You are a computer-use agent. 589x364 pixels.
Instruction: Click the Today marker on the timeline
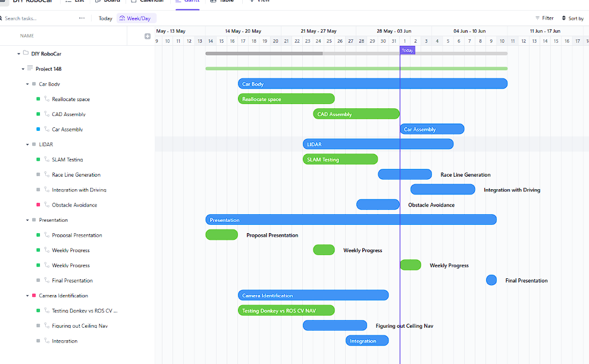coord(407,51)
